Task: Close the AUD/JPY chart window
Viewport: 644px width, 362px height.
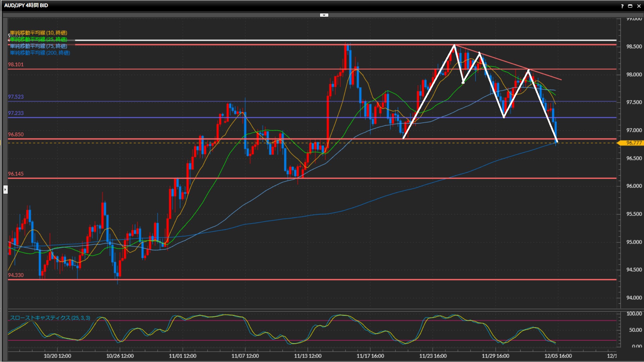Action: tap(639, 6)
